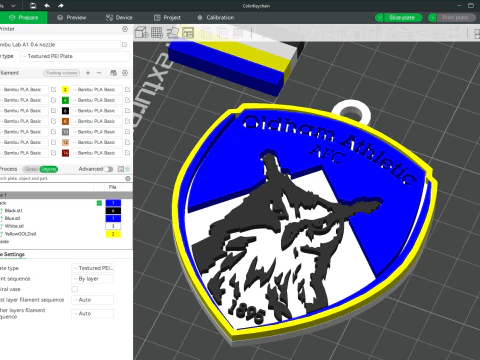Select YellowGOLD.stl in the object list
480x360 pixels.
coord(20,234)
